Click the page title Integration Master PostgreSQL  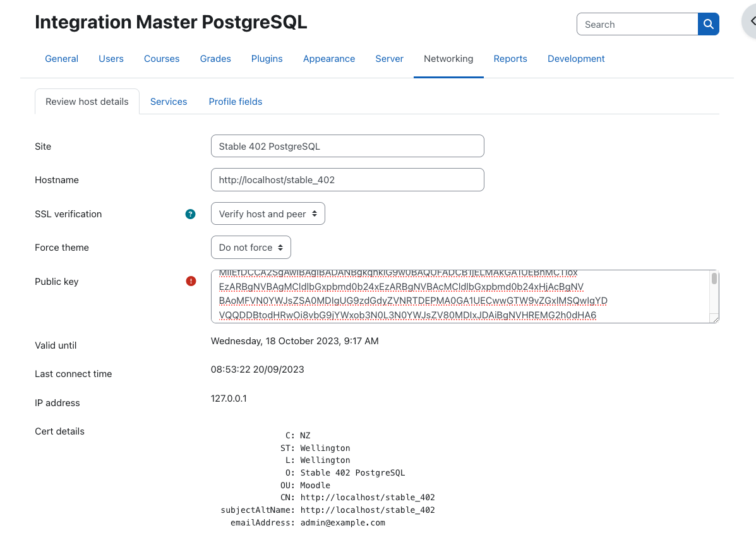pyautogui.click(x=171, y=22)
